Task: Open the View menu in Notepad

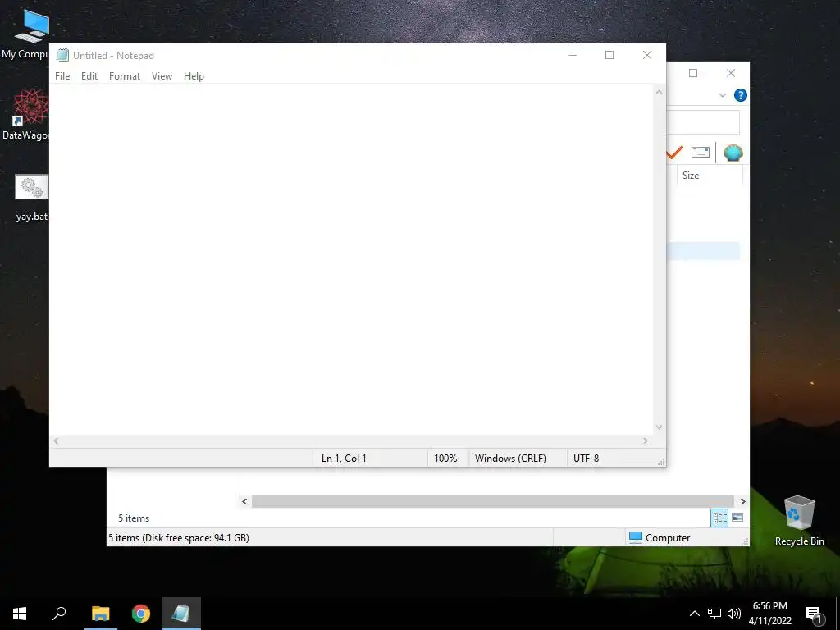Action: tap(162, 76)
